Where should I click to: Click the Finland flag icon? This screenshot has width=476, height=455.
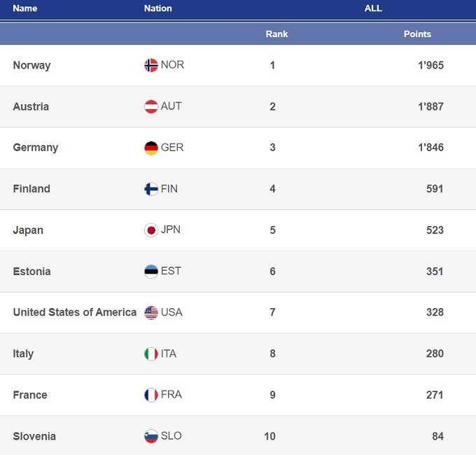[151, 189]
